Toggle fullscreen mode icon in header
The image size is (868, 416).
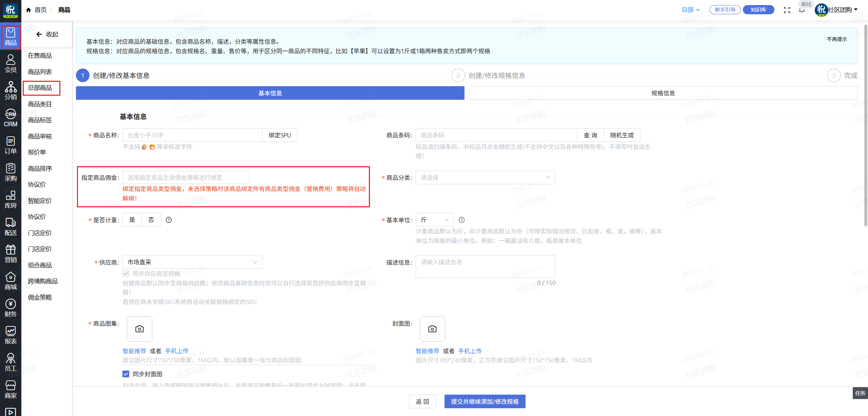[x=787, y=10]
